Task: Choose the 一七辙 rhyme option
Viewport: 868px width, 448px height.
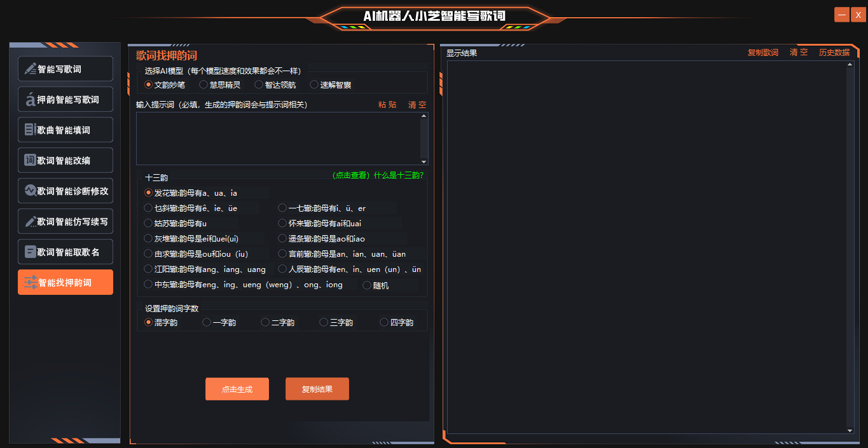Action: [282, 208]
